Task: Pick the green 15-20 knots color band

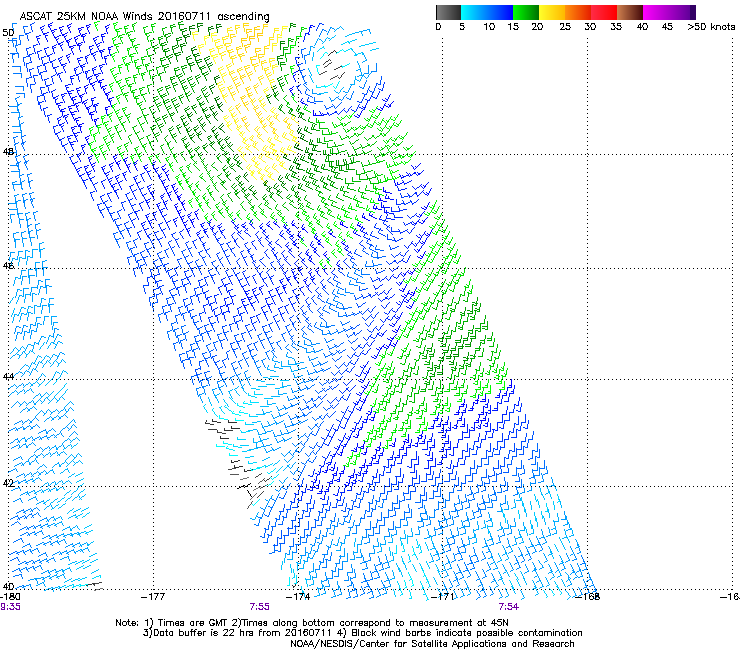Action: coord(526,12)
